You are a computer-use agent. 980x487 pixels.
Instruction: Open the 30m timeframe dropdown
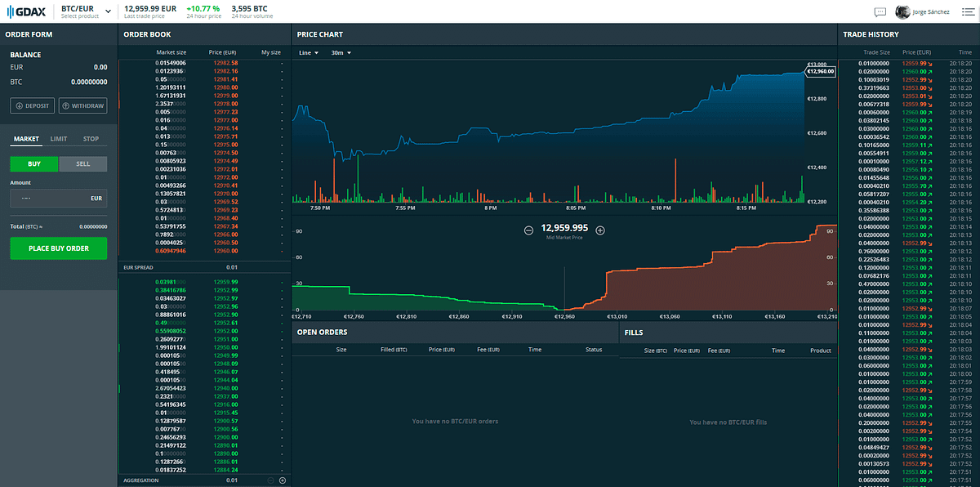[x=341, y=51]
